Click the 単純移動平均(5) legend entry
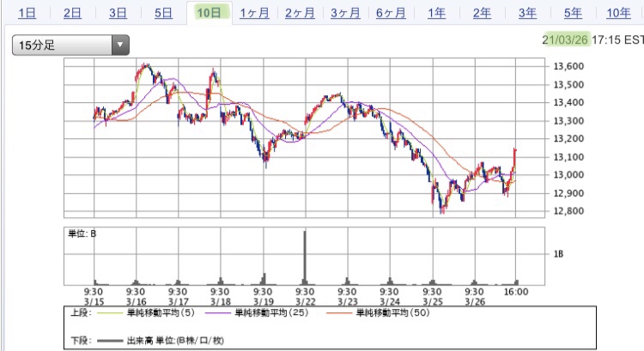 pyautogui.click(x=161, y=313)
